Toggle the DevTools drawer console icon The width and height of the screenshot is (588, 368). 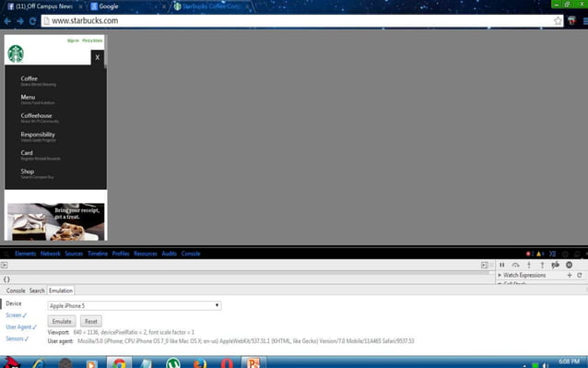pos(552,254)
